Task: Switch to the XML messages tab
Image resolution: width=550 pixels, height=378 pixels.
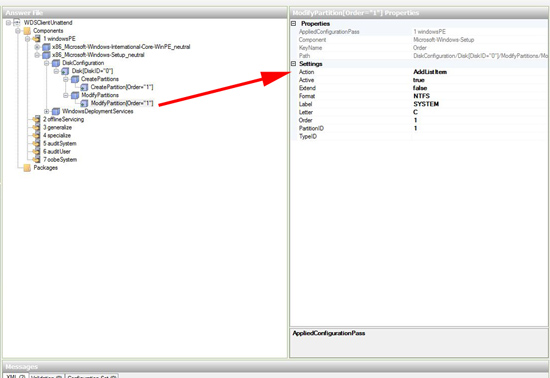Action: click(x=16, y=376)
